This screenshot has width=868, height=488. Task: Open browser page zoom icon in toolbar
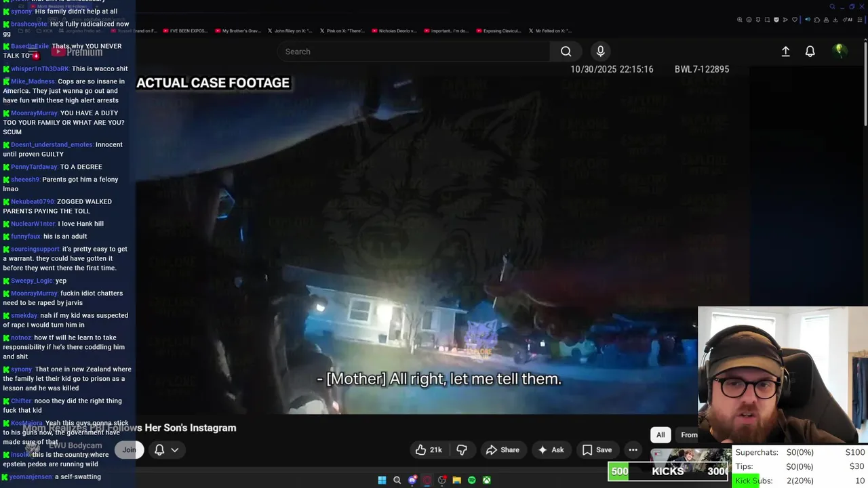(739, 20)
